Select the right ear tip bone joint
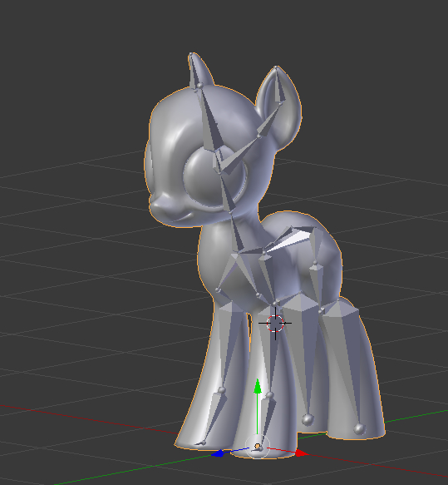The height and width of the screenshot is (485, 448). (x=276, y=67)
